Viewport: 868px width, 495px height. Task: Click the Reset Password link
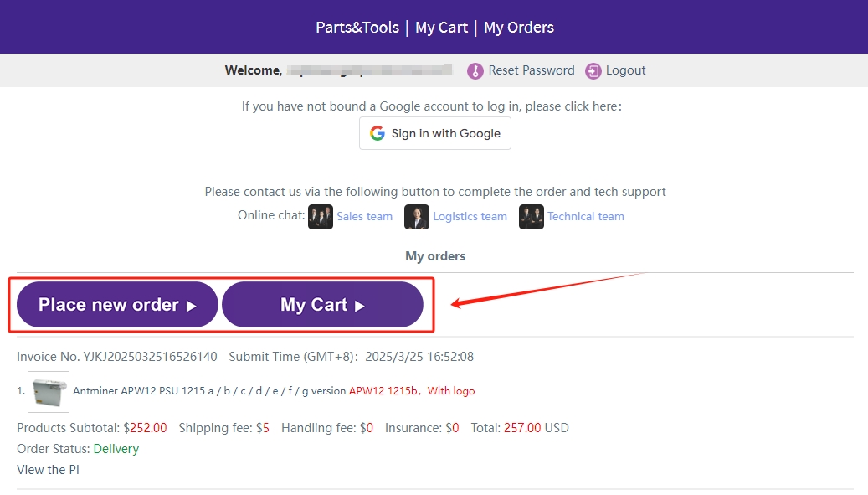point(532,70)
